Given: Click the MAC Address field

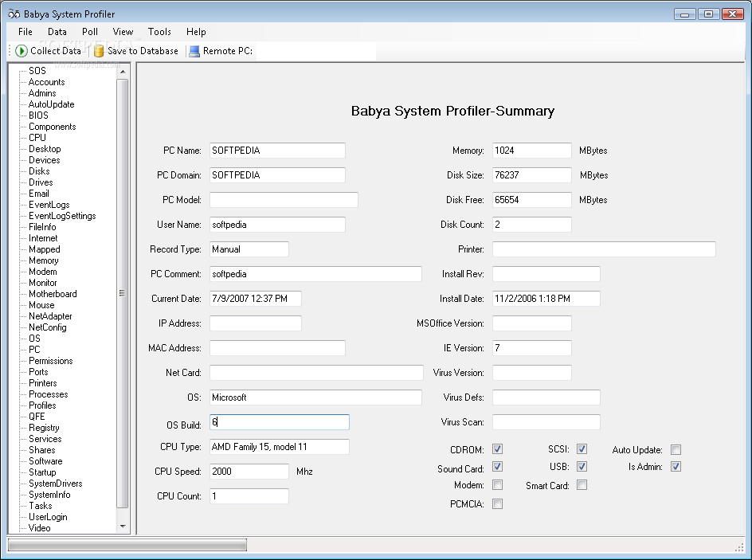Looking at the screenshot, I should tap(277, 348).
